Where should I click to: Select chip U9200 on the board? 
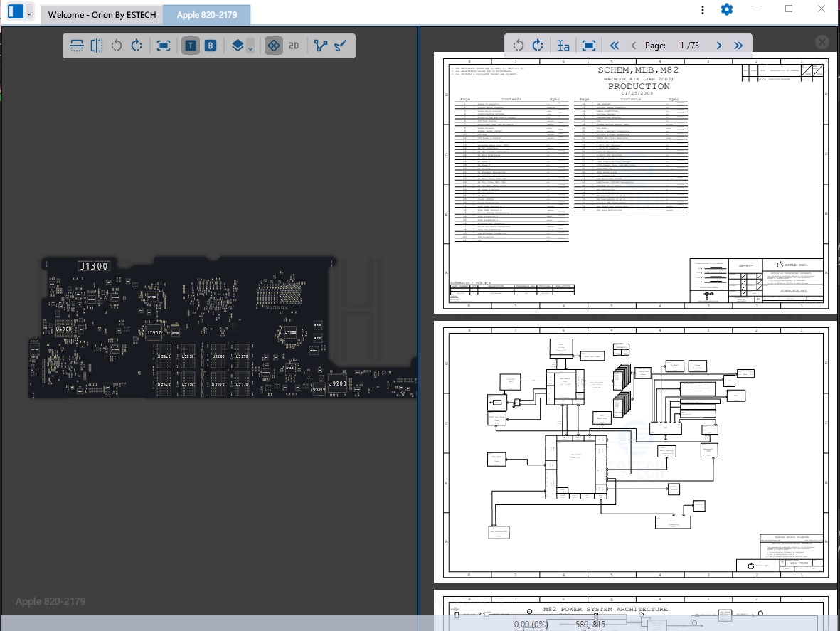(x=337, y=383)
